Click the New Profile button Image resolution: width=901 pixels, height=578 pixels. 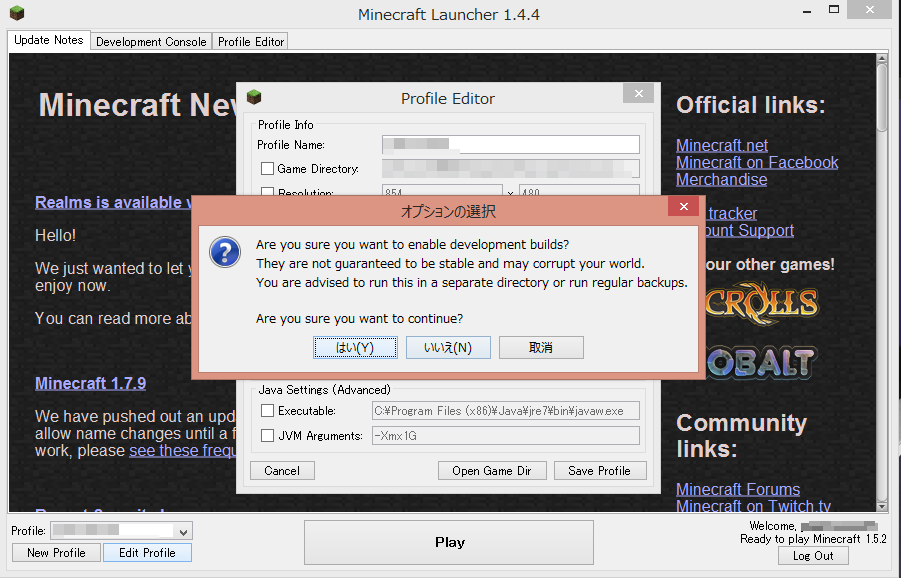pos(56,553)
